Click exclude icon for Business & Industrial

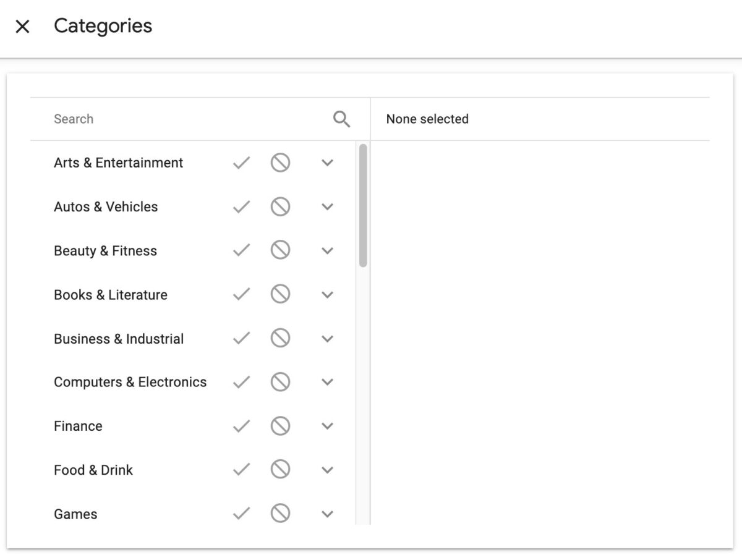click(x=280, y=338)
